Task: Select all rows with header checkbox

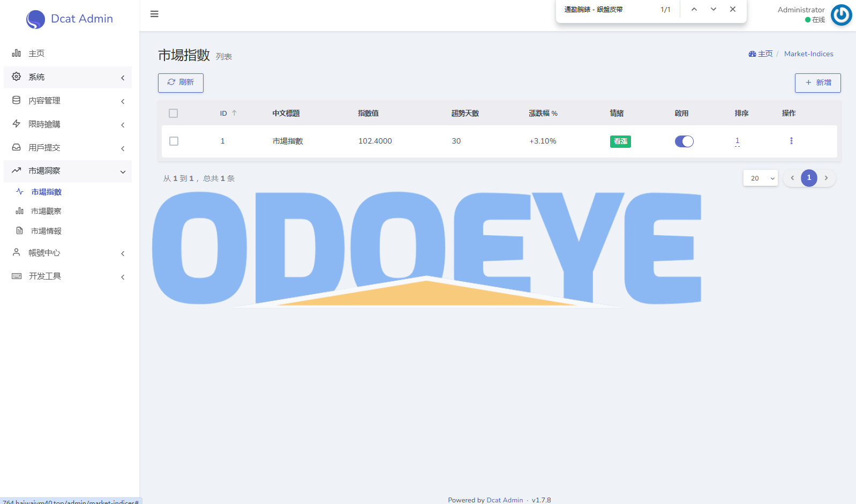Action: (173, 113)
